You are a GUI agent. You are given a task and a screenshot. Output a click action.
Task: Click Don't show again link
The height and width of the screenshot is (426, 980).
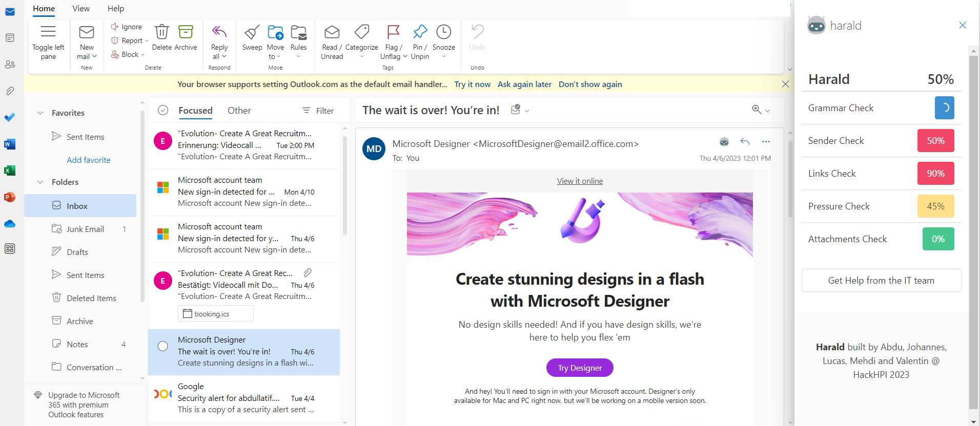(x=590, y=84)
